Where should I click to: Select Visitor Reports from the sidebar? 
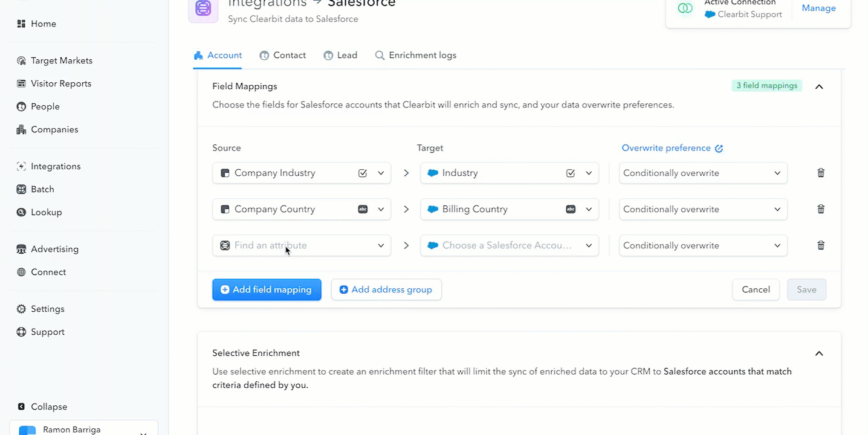(61, 83)
